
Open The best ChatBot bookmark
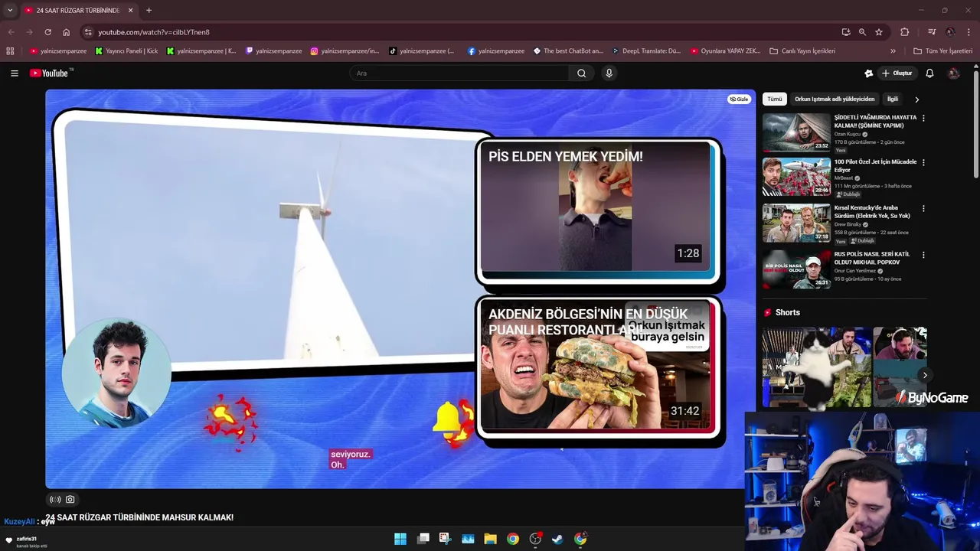click(x=568, y=51)
